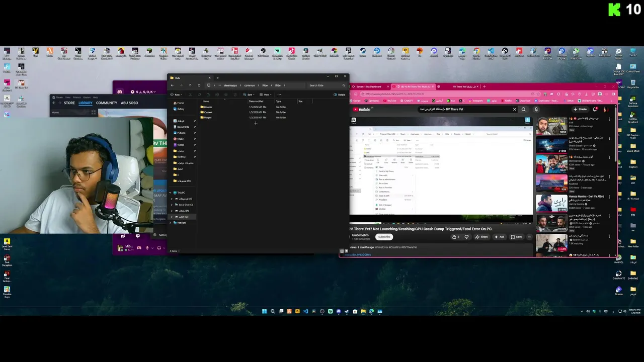
Task: Toggle the Details pane in Explorer
Action: click(340, 95)
